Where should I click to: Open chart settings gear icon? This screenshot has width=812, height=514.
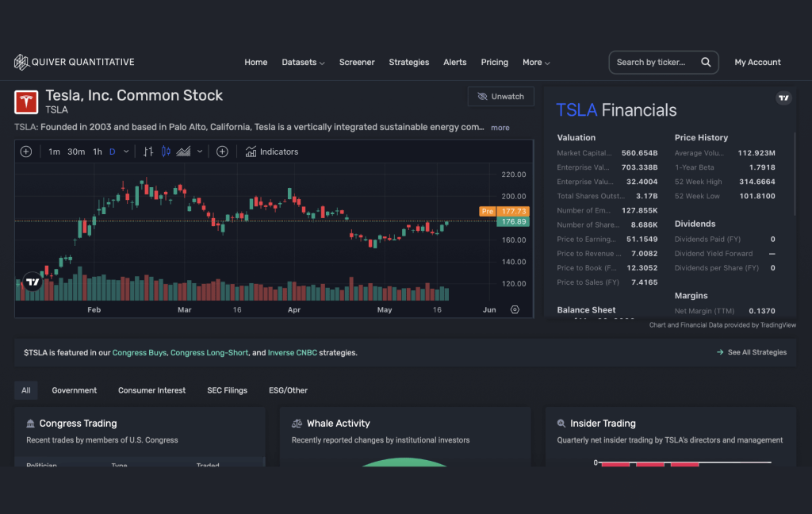[x=515, y=309]
